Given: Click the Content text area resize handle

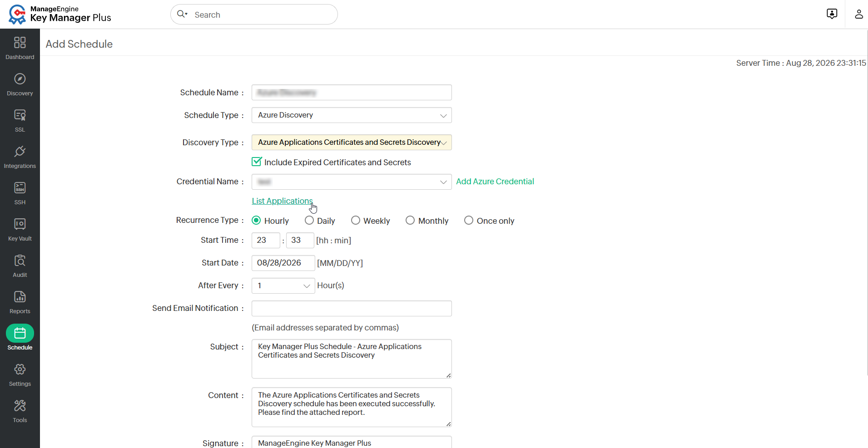Looking at the screenshot, I should [448, 424].
